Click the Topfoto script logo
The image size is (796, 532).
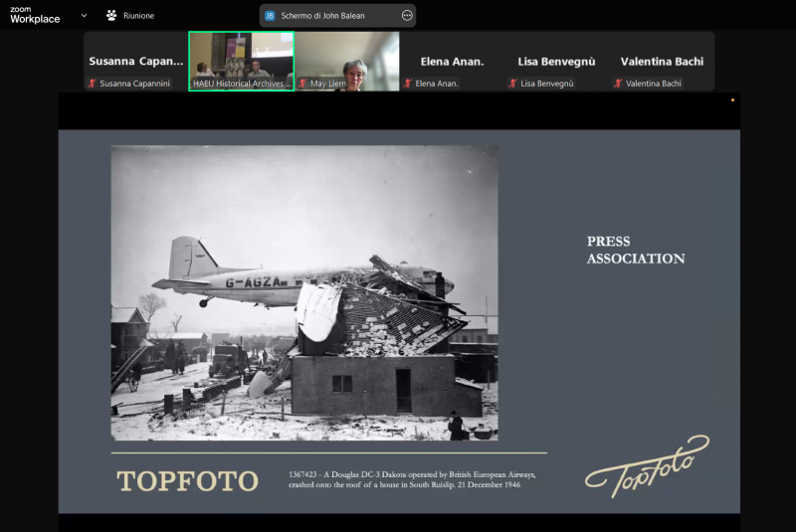(648, 465)
